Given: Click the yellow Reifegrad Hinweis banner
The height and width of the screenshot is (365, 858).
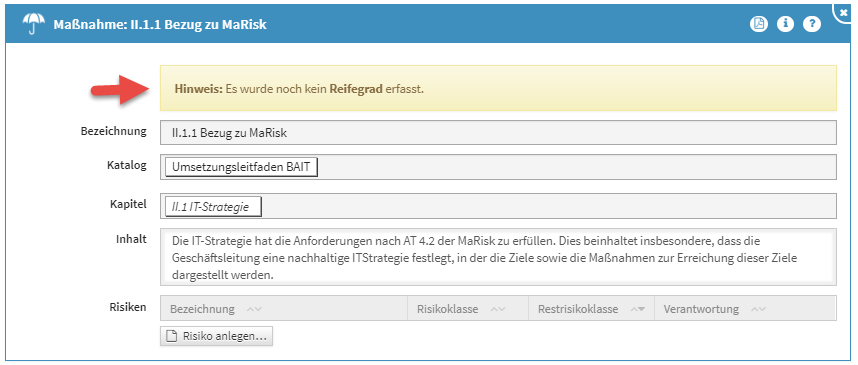Looking at the screenshot, I should tap(498, 89).
